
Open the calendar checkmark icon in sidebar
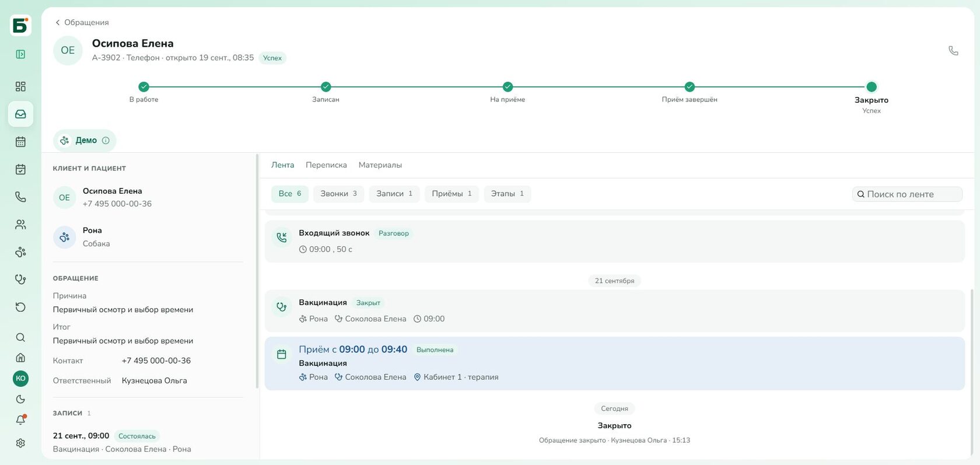tap(20, 169)
